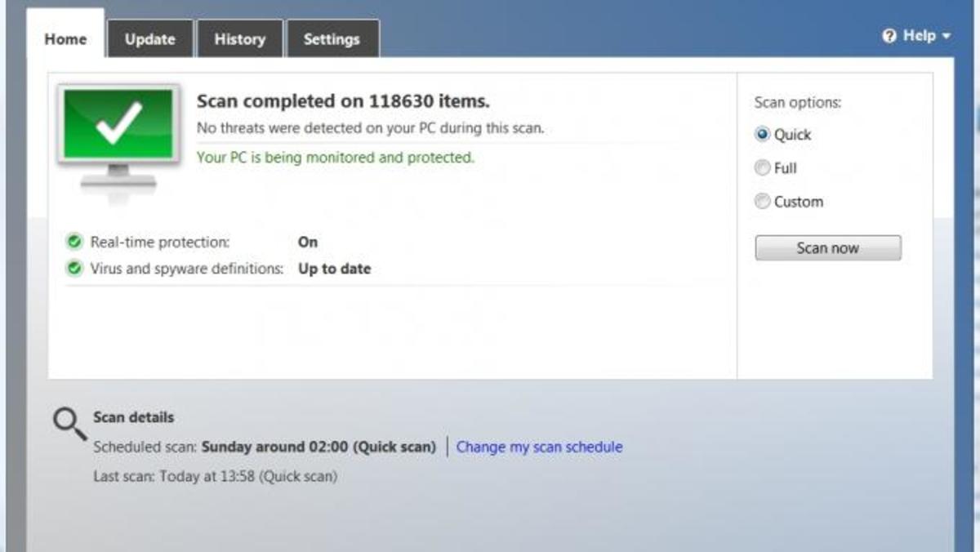Click the Help question mark icon
The height and width of the screenshot is (552, 980).
pyautogui.click(x=889, y=36)
